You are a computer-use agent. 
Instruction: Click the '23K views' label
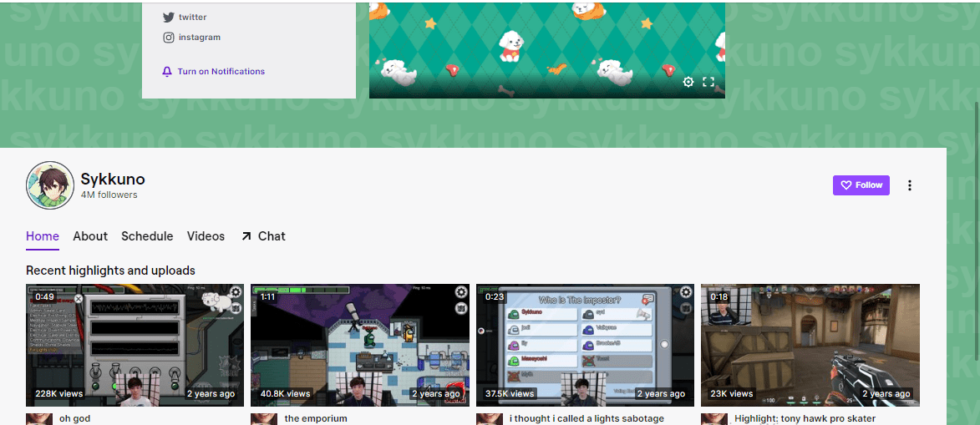coord(732,394)
